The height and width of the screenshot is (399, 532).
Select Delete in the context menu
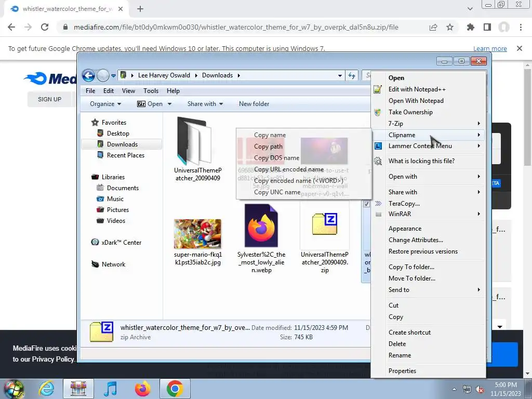click(x=397, y=344)
